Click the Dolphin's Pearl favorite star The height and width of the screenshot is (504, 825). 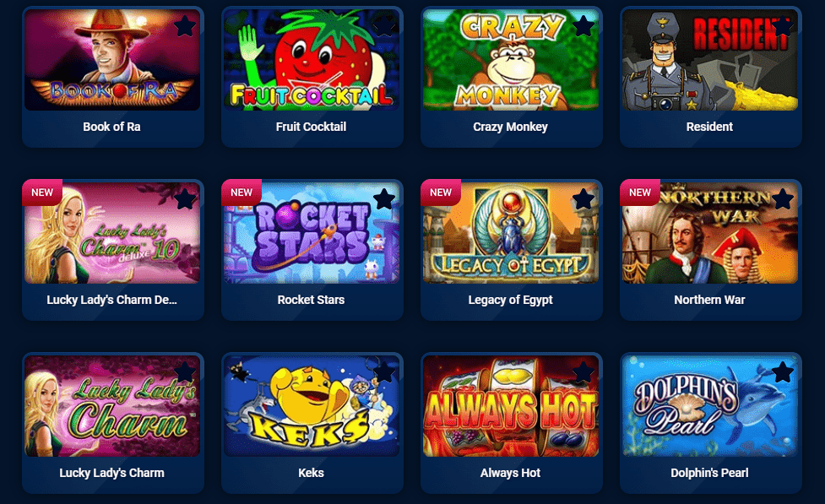[x=783, y=372]
